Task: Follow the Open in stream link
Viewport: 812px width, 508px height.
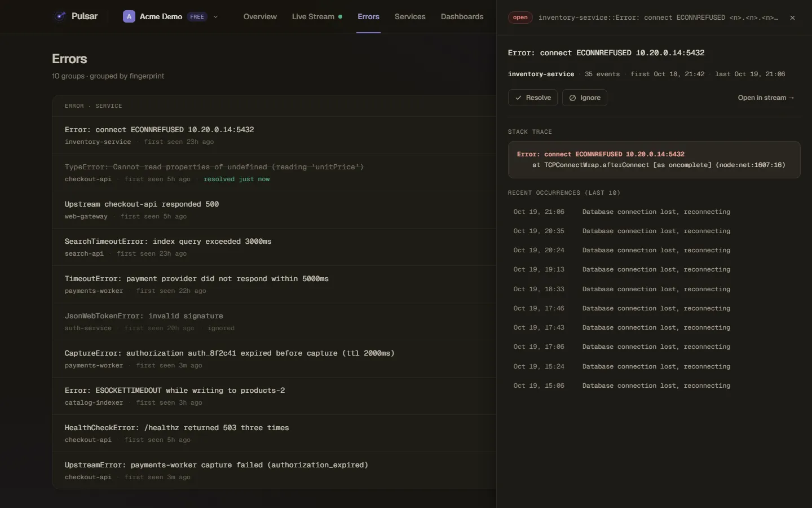Action: pyautogui.click(x=766, y=98)
